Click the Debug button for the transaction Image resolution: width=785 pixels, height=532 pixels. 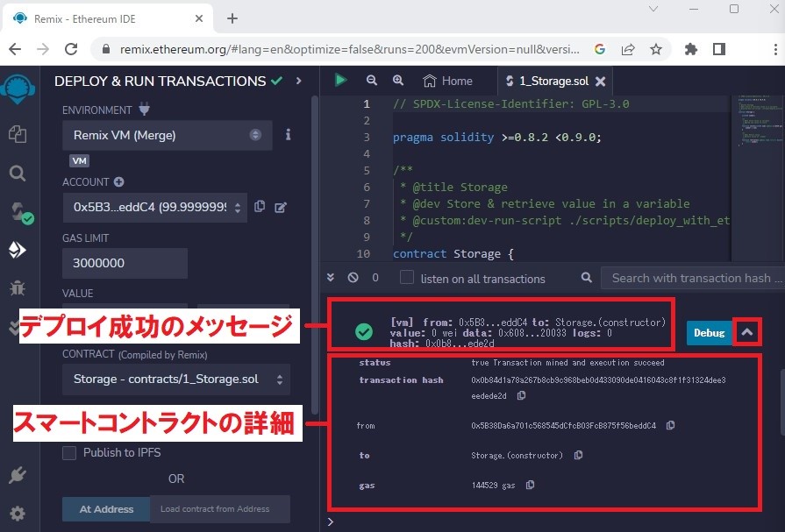[x=709, y=333]
